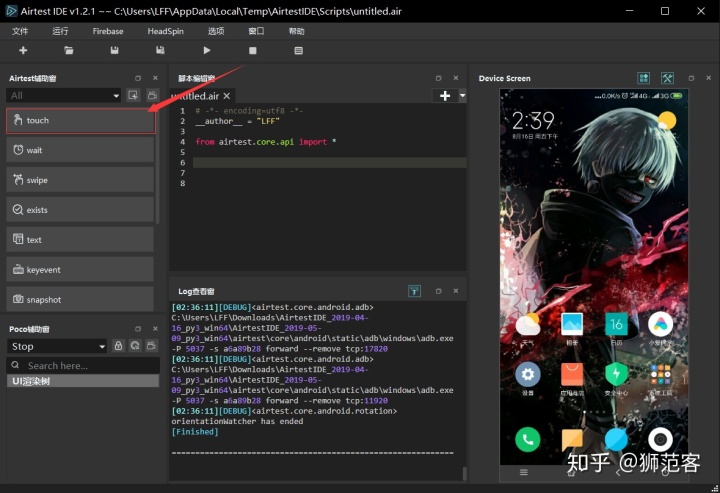Click the Save As toolbar icon
Viewport: 720px width, 493px height.
tap(160, 50)
